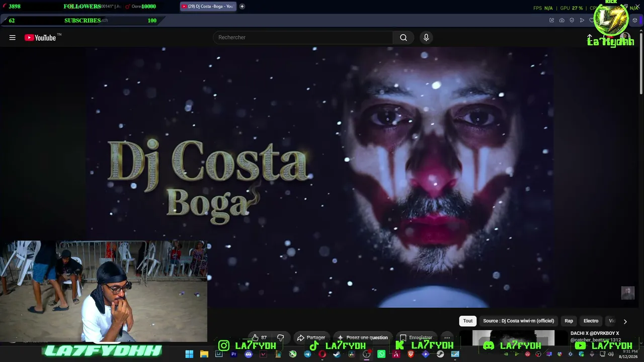Switch to the Dj Costa - Boga browser tab
Screen dimensions: 644x362
click(x=208, y=7)
